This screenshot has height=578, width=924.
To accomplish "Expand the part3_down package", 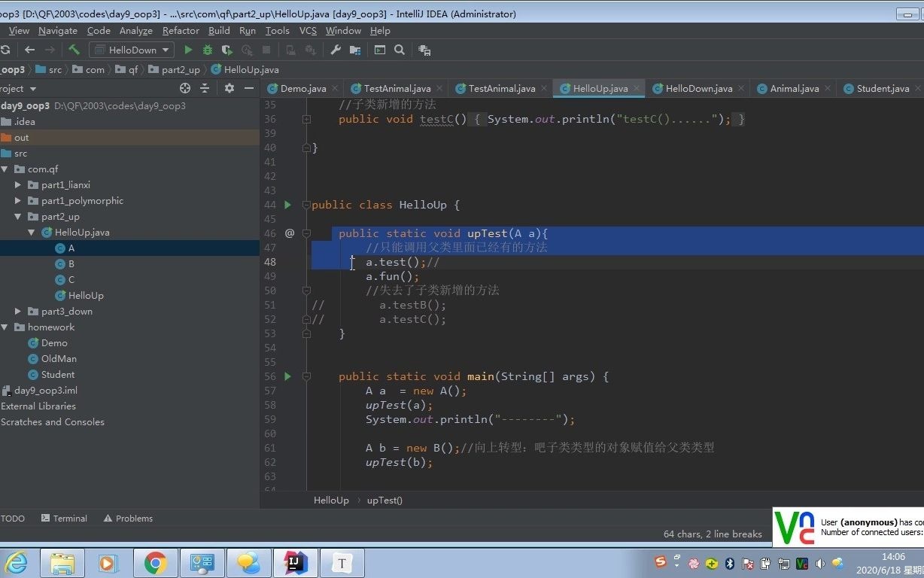I will coord(18,311).
